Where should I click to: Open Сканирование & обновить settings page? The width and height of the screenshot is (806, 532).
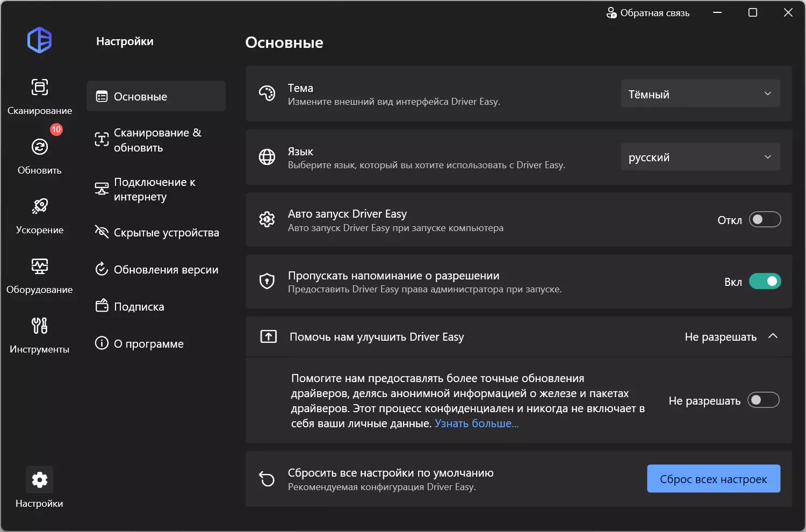click(156, 140)
